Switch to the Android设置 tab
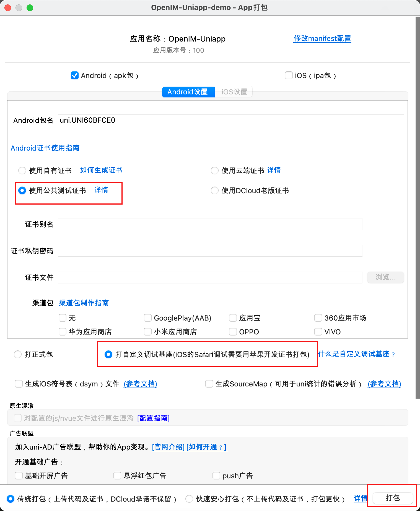420x511 pixels. pos(188,92)
